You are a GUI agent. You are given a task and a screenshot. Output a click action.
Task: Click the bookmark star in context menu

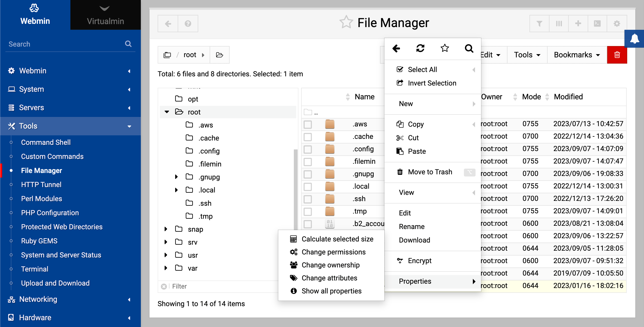point(445,48)
